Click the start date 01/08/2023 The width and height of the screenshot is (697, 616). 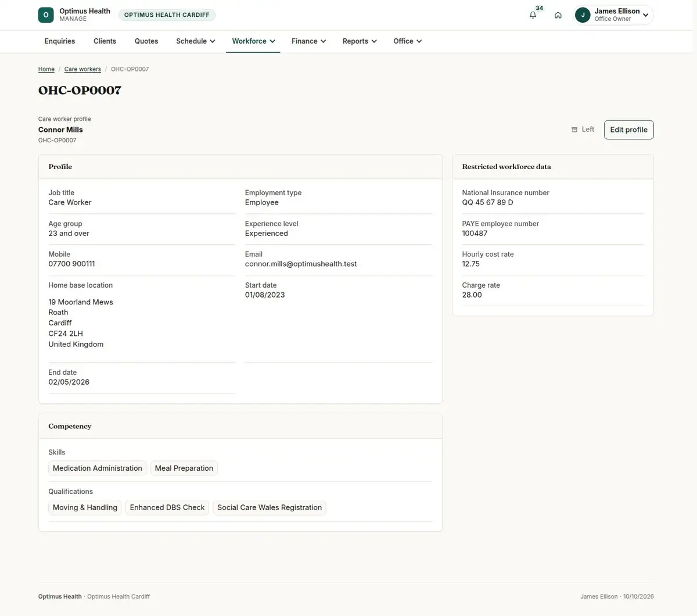pyautogui.click(x=265, y=295)
